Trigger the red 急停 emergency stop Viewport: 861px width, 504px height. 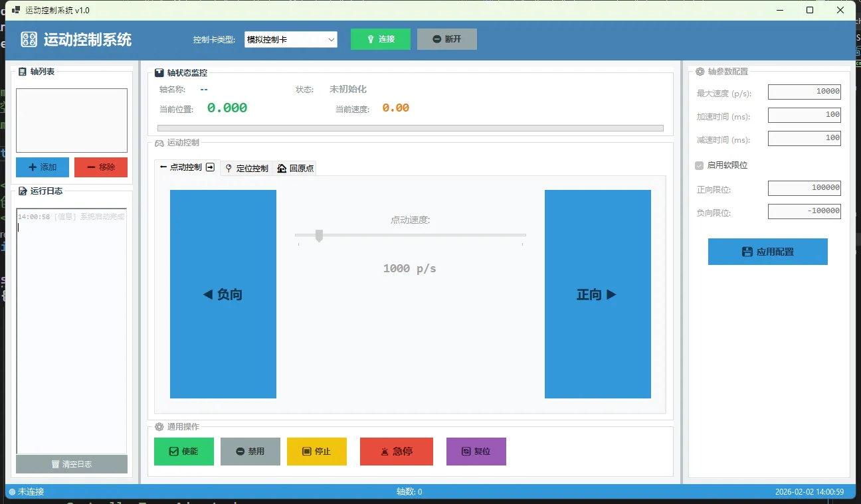(x=397, y=452)
